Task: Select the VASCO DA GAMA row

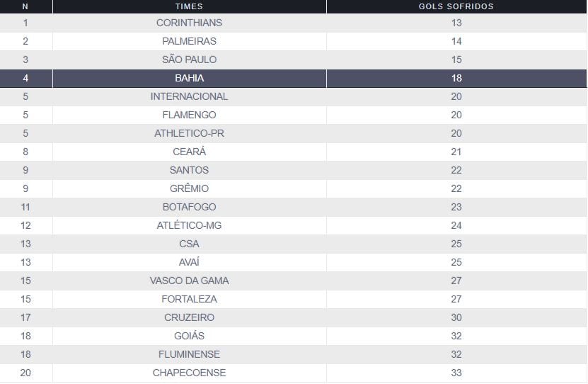Action: 189,281
